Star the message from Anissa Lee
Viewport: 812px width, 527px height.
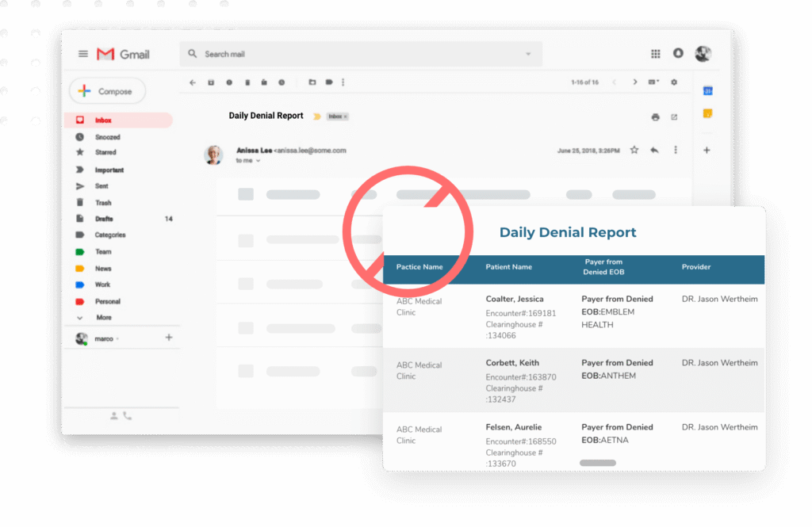tap(634, 150)
